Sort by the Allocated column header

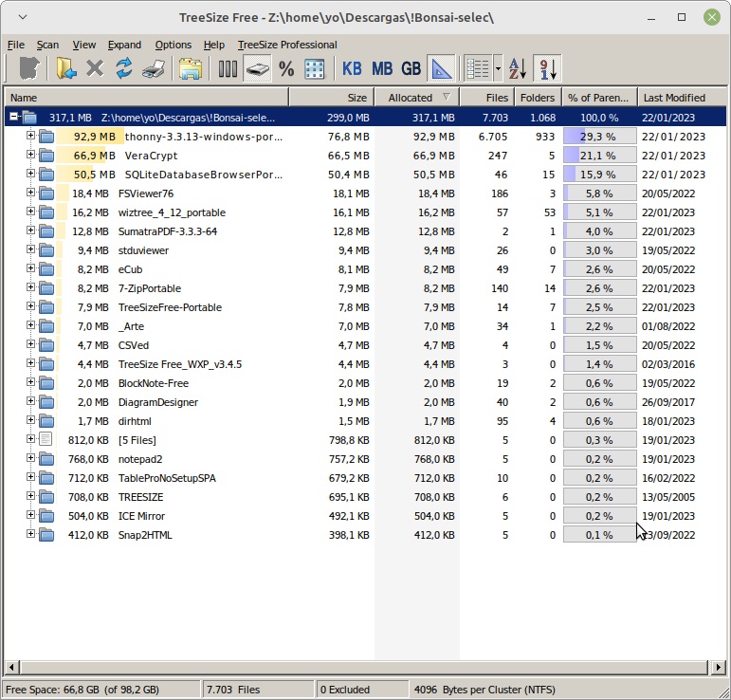(x=410, y=98)
